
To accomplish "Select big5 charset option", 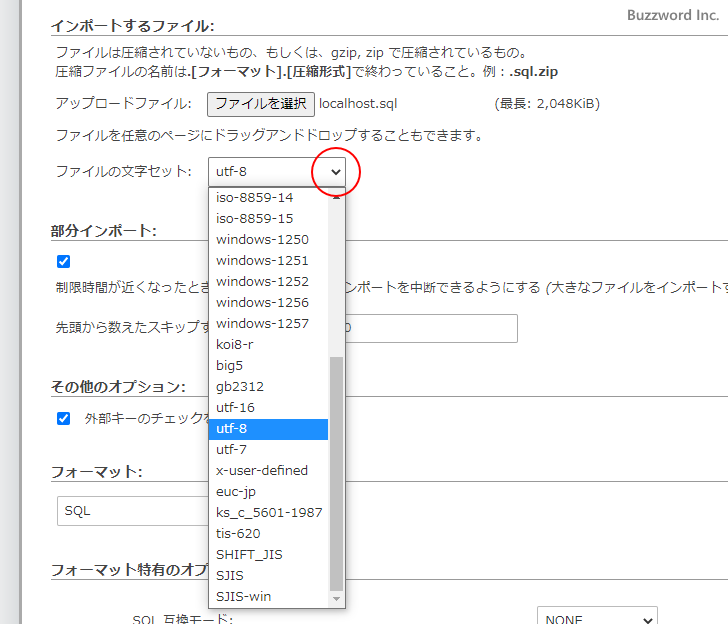I will (268, 366).
